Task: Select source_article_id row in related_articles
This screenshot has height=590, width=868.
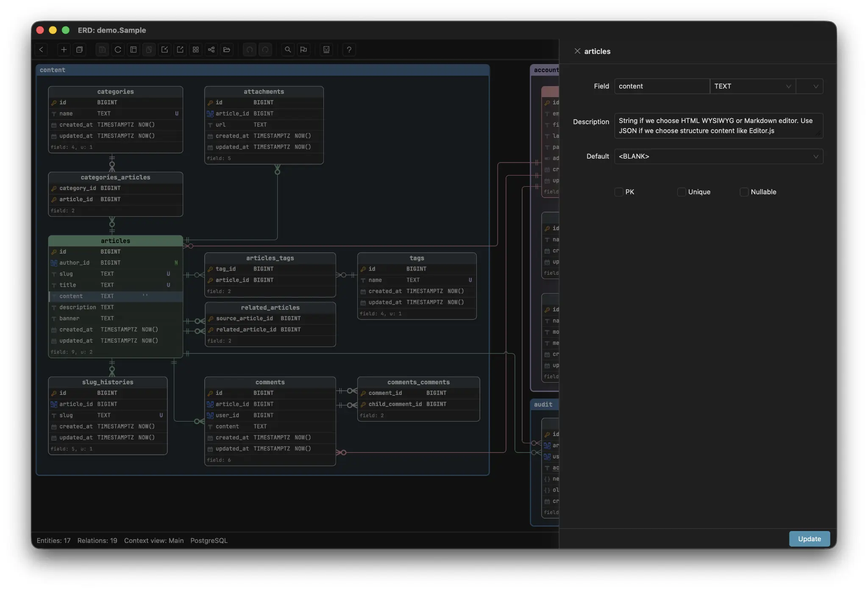Action: 270,319
